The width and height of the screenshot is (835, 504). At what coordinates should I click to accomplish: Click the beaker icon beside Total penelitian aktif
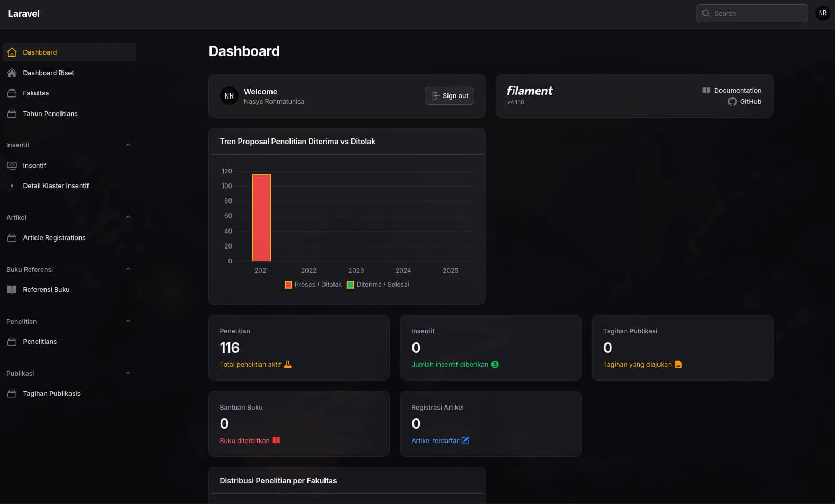288,364
